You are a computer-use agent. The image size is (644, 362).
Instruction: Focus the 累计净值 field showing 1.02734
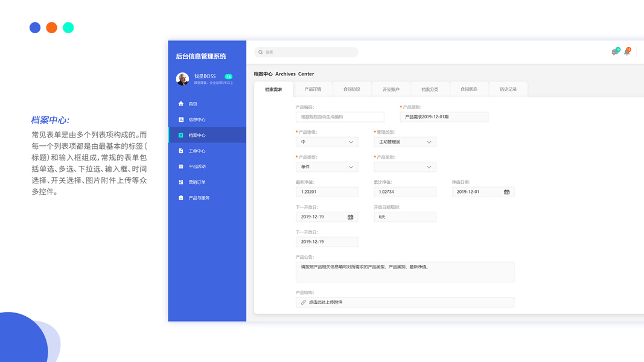click(404, 192)
